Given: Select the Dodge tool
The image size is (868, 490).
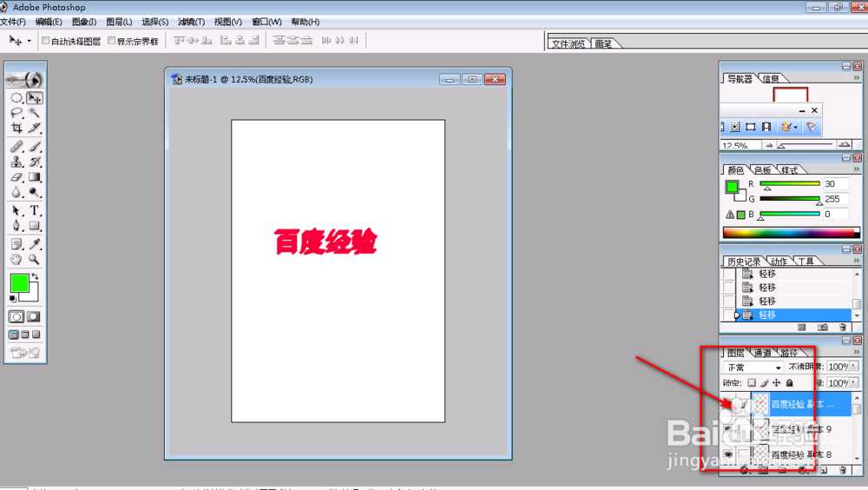Looking at the screenshot, I should [x=35, y=192].
